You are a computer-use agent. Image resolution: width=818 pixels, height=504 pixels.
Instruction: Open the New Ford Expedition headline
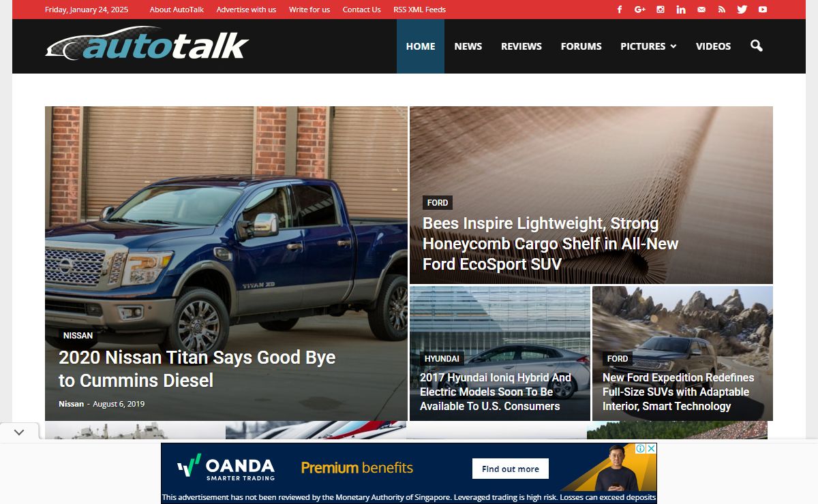[678, 392]
